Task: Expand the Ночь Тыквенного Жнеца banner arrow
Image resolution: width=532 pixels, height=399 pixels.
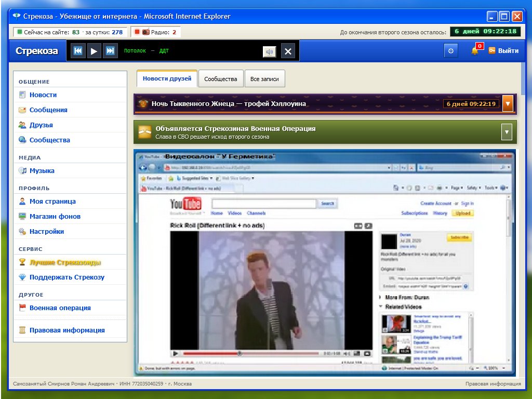Action: tap(508, 103)
